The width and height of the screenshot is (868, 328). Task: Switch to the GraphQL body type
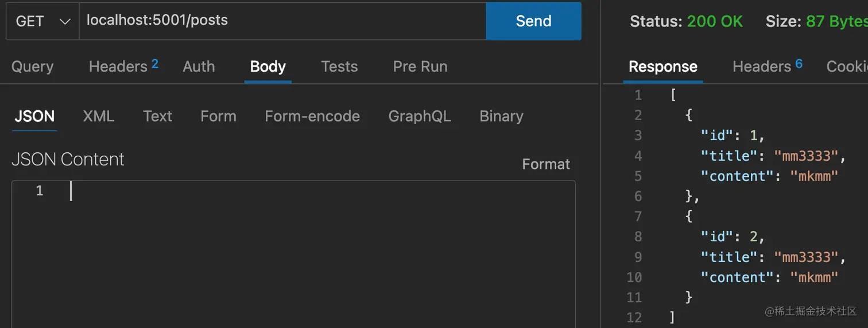(420, 116)
